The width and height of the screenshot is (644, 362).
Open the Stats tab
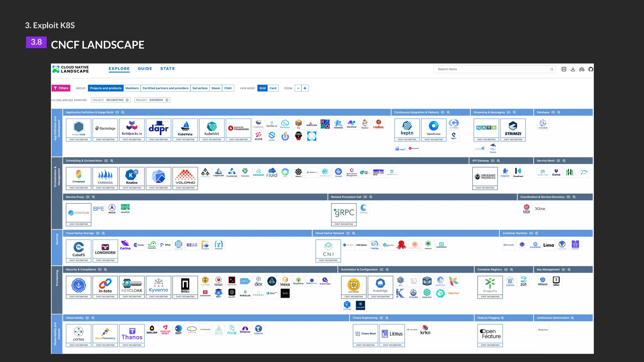tap(167, 69)
